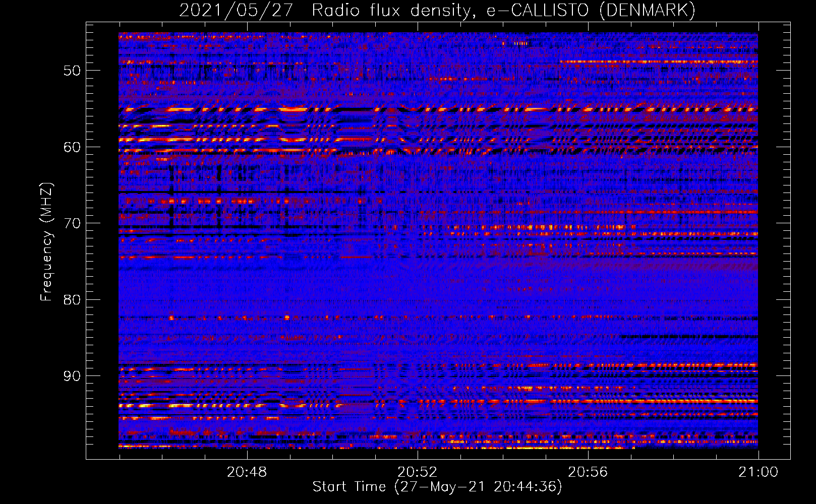Click the 60 frequency tick label
Viewport: 816px width, 504px height.
72,147
